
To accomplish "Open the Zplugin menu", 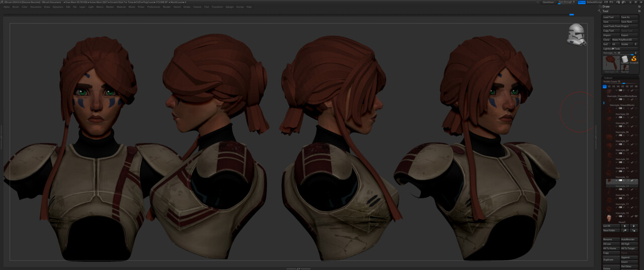I will pos(229,7).
